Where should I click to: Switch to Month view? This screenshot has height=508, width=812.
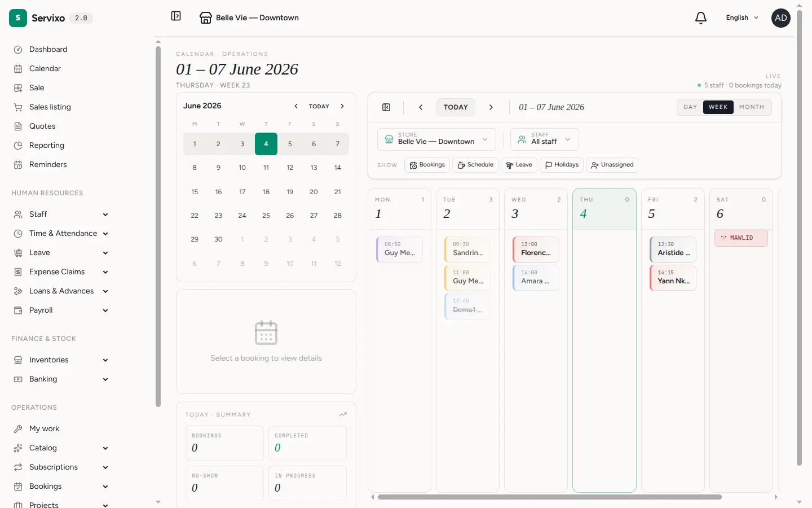click(x=752, y=107)
